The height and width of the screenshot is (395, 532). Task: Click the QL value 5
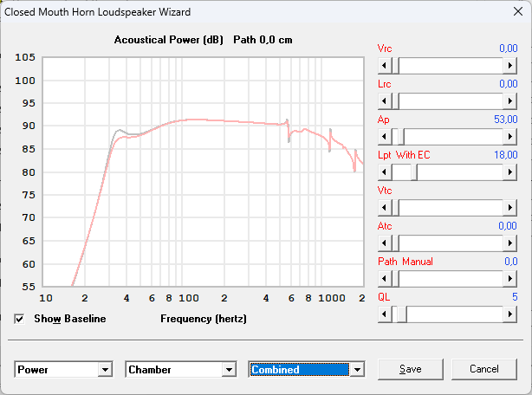click(x=515, y=297)
